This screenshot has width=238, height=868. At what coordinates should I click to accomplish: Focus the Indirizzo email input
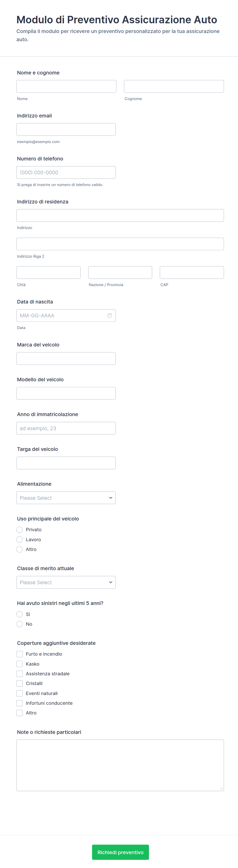click(66, 129)
